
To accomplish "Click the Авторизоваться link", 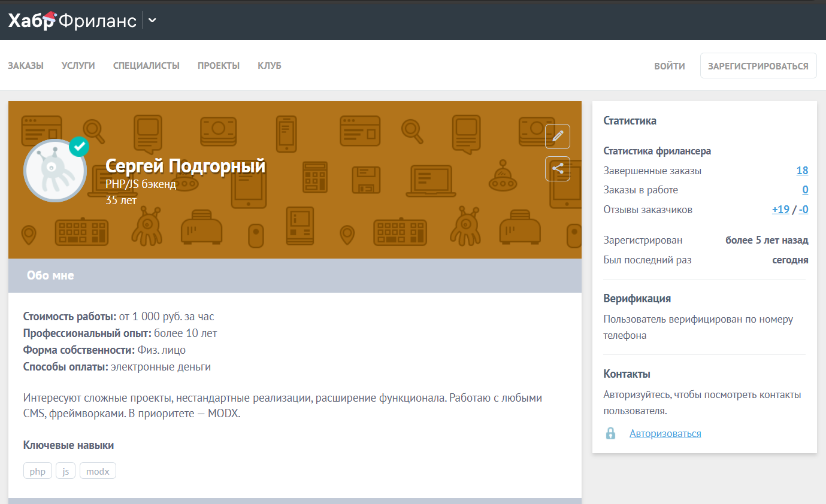I will pyautogui.click(x=665, y=433).
